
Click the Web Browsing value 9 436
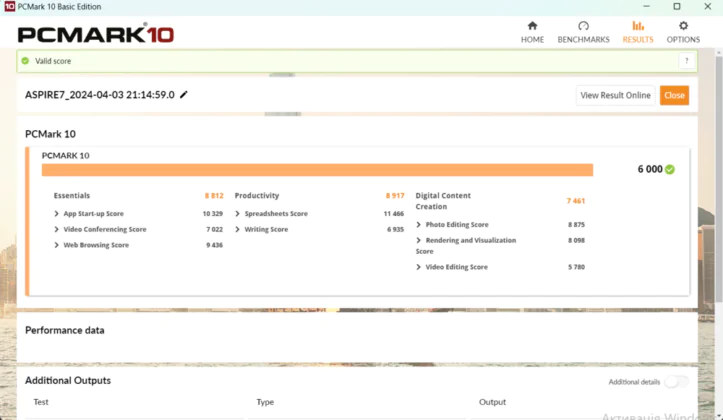(x=214, y=245)
